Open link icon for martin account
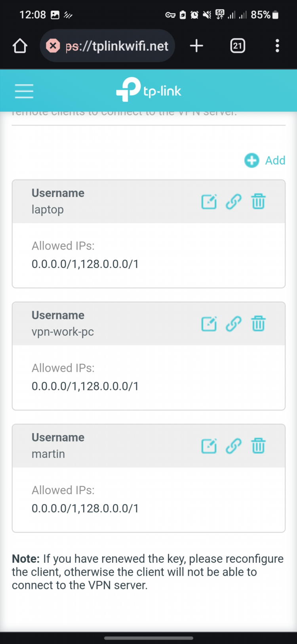The image size is (297, 644). [x=234, y=446]
